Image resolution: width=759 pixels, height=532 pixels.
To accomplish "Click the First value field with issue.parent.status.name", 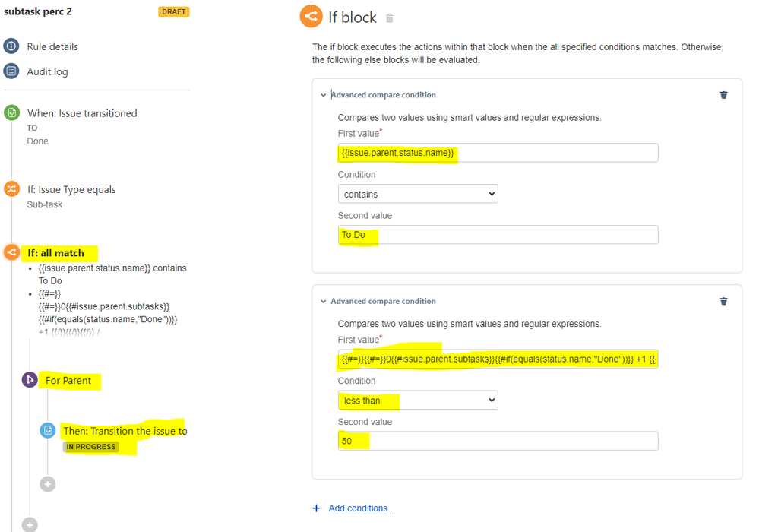I will pos(498,153).
